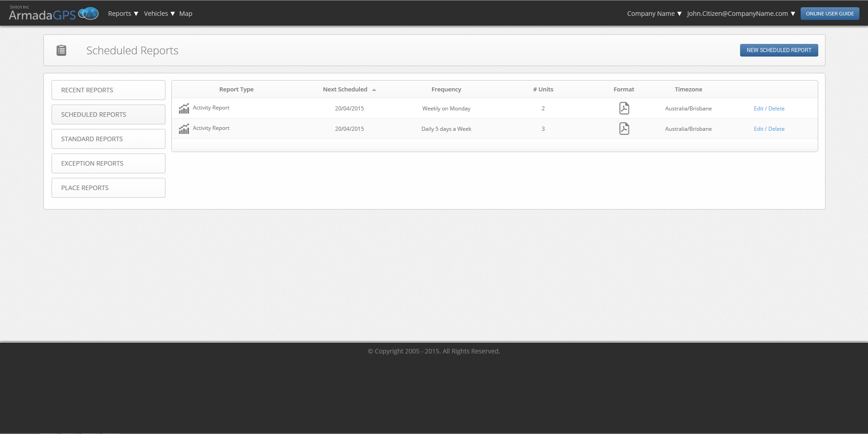Delete the Daily 5 days a Week report
This screenshot has width=868, height=434.
coord(776,129)
